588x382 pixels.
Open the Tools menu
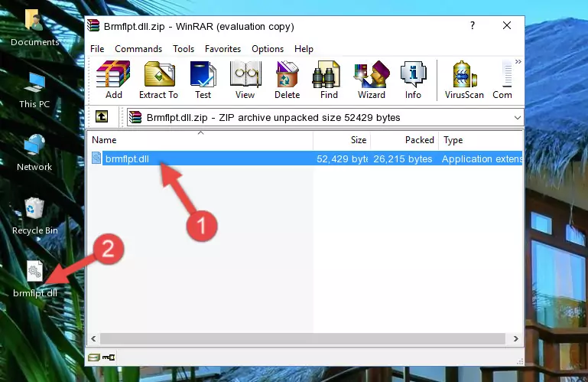[x=184, y=49]
